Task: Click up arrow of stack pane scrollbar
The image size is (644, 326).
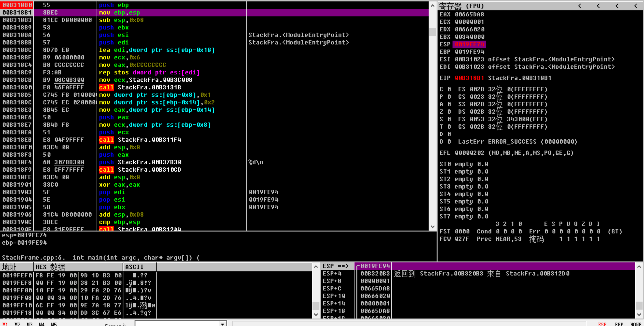Action: [x=639, y=267]
